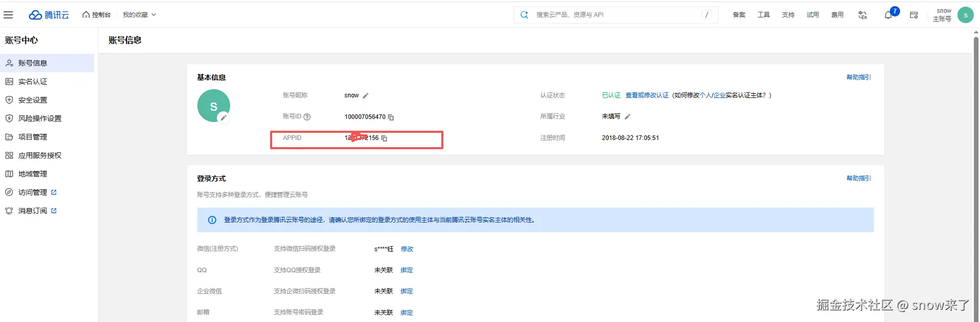Open the hamburger navigation menu
The height and width of the screenshot is (322, 980).
tap(8, 15)
